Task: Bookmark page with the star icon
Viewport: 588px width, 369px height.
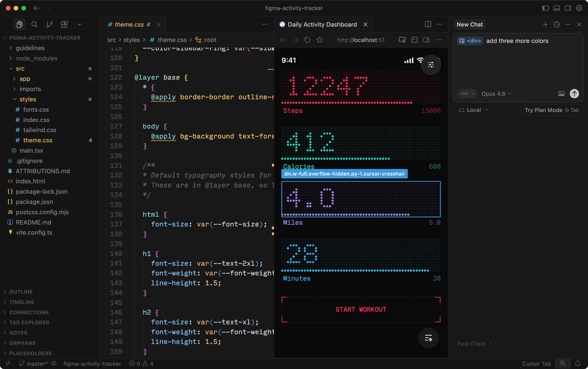Action: click(320, 40)
